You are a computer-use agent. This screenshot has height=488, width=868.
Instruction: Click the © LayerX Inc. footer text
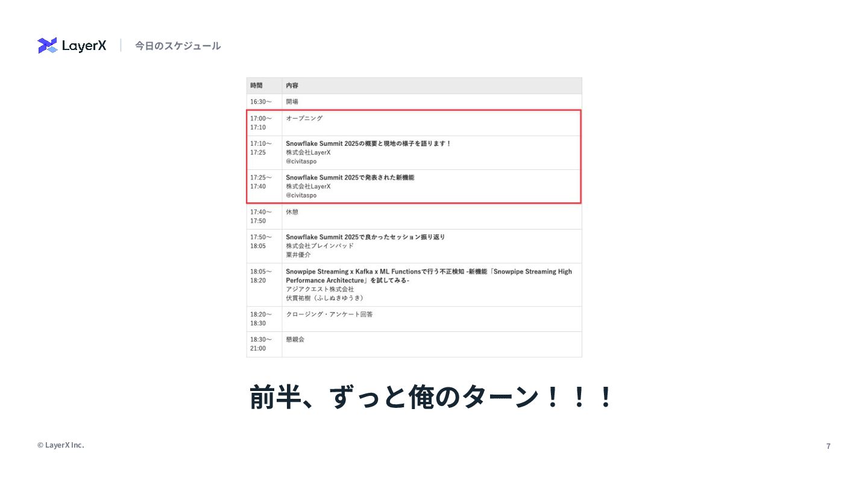61,445
